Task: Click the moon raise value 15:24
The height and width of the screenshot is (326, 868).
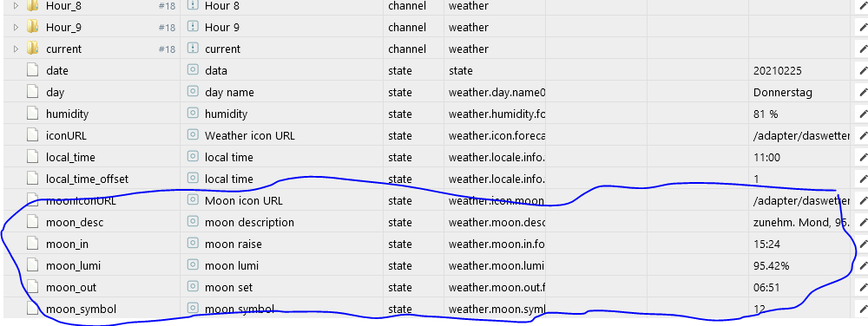Action: 766,244
